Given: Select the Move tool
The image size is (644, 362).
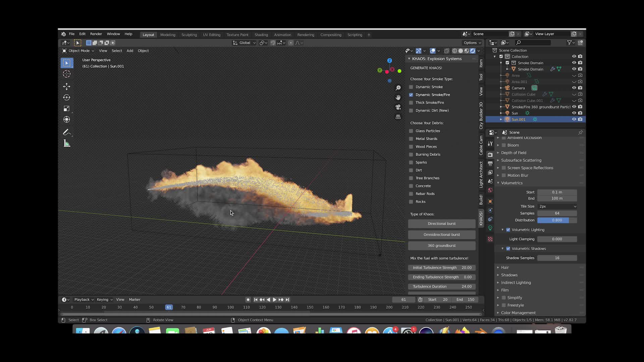Looking at the screenshot, I should click(66, 86).
